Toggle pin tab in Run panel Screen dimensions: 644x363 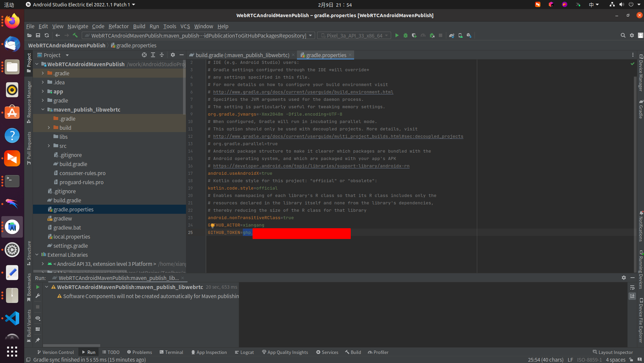[38, 340]
